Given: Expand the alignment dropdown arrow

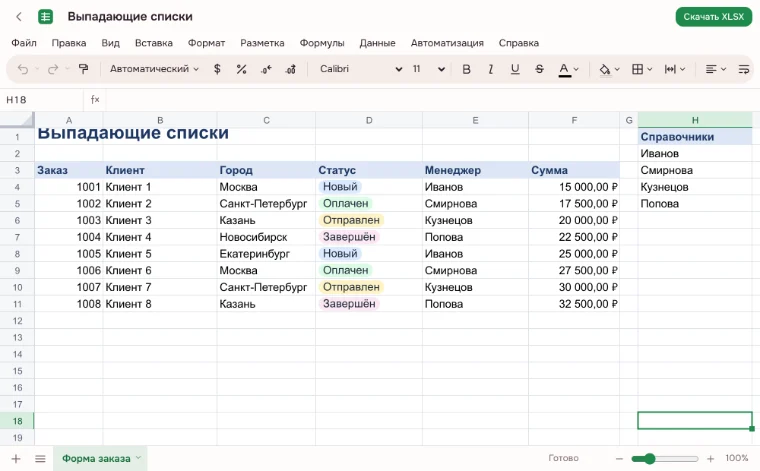Looking at the screenshot, I should coord(723,69).
